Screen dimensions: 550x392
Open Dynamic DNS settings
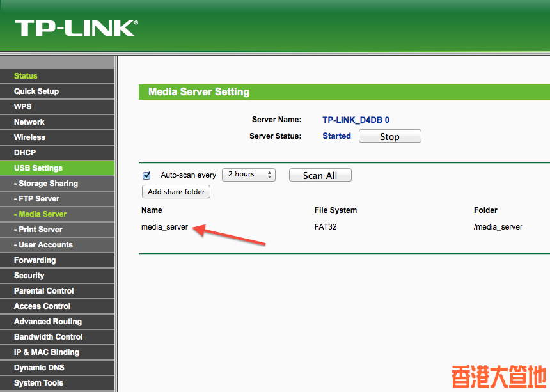57,368
